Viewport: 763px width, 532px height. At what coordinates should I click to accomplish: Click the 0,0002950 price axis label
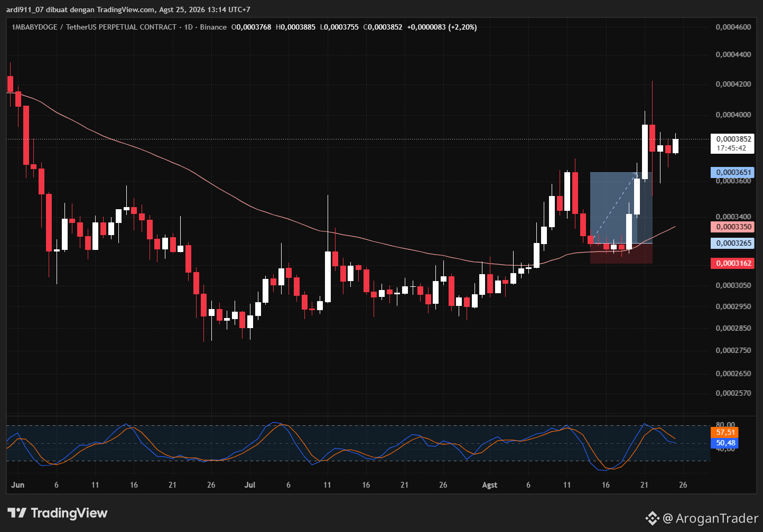pos(733,306)
